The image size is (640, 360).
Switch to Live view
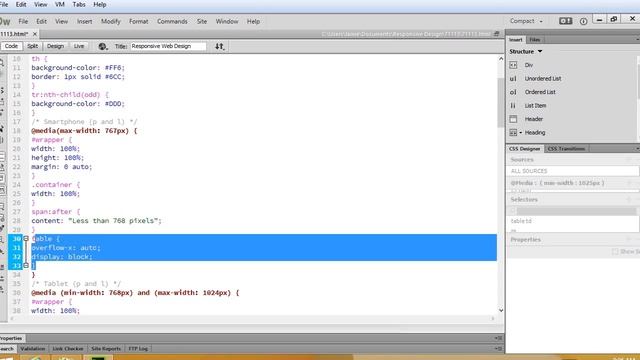click(x=79, y=46)
